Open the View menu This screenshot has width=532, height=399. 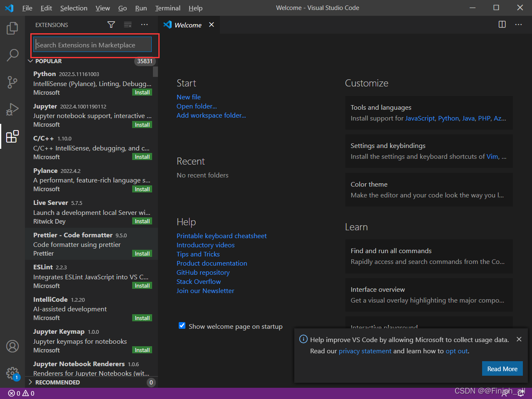103,8
